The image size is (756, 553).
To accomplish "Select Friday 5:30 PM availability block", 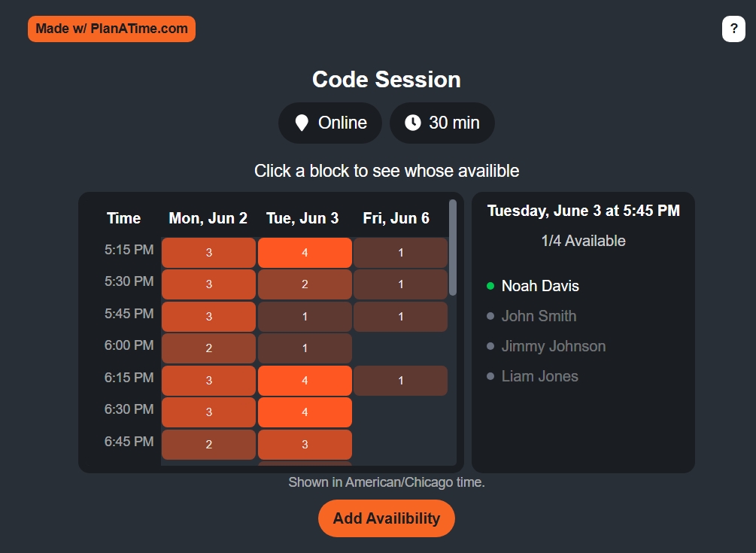I will 401,284.
